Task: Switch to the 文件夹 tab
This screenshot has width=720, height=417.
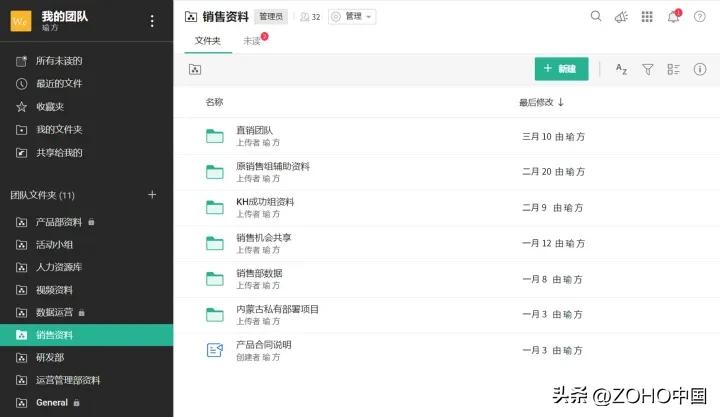Action: point(208,41)
